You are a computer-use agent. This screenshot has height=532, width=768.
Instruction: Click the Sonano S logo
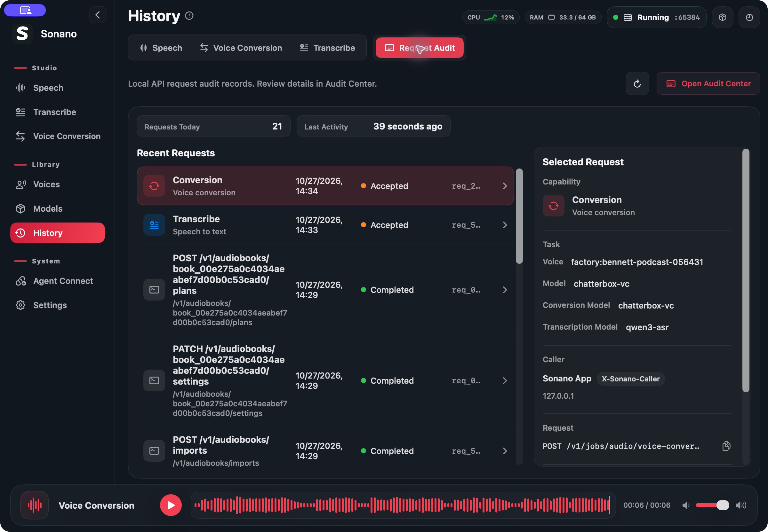tap(22, 34)
